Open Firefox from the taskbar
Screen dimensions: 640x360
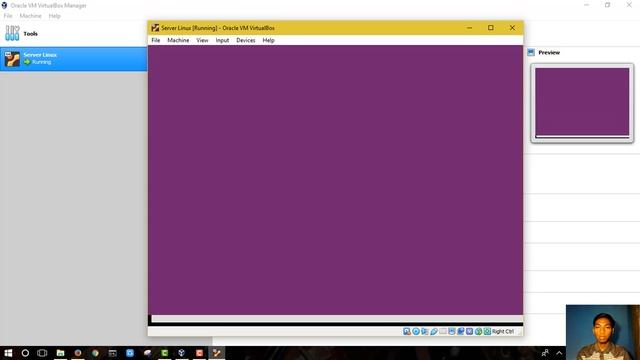pyautogui.click(x=78, y=353)
